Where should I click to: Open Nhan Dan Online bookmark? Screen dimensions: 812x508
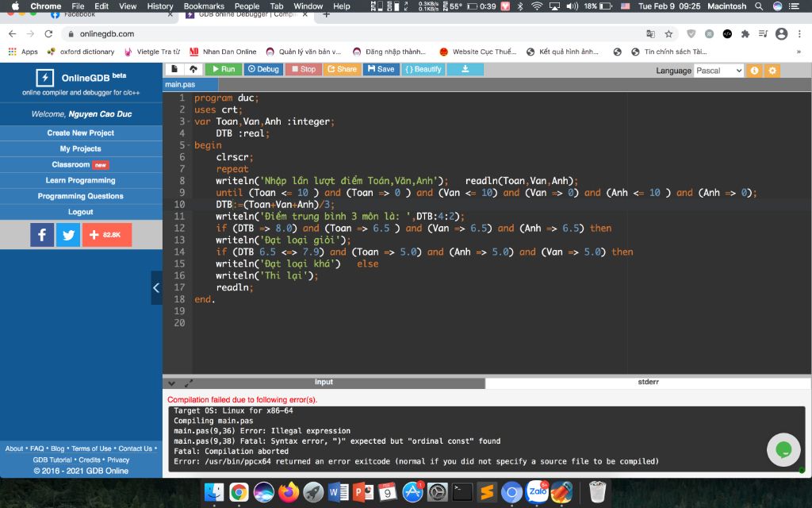click(x=223, y=52)
